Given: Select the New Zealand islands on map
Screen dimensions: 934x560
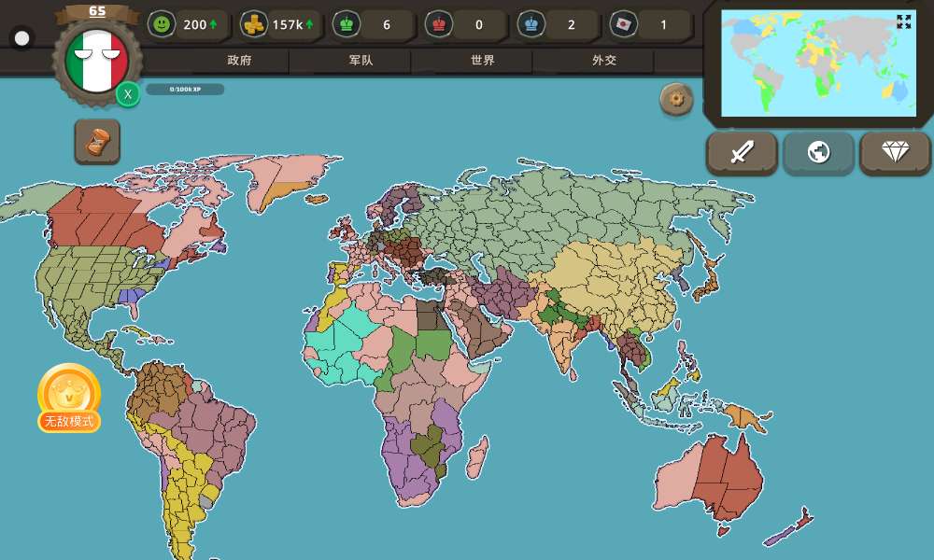Looking at the screenshot, I should point(789,527).
